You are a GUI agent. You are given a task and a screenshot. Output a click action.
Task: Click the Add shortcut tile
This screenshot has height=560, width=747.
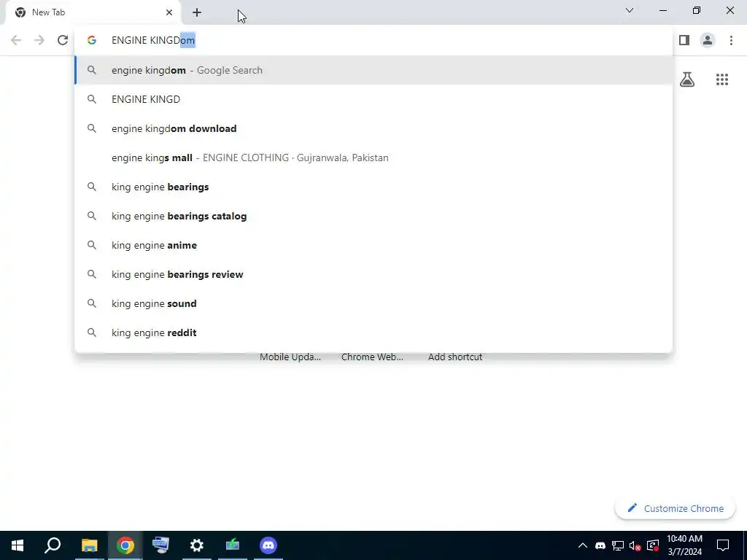tap(455, 357)
